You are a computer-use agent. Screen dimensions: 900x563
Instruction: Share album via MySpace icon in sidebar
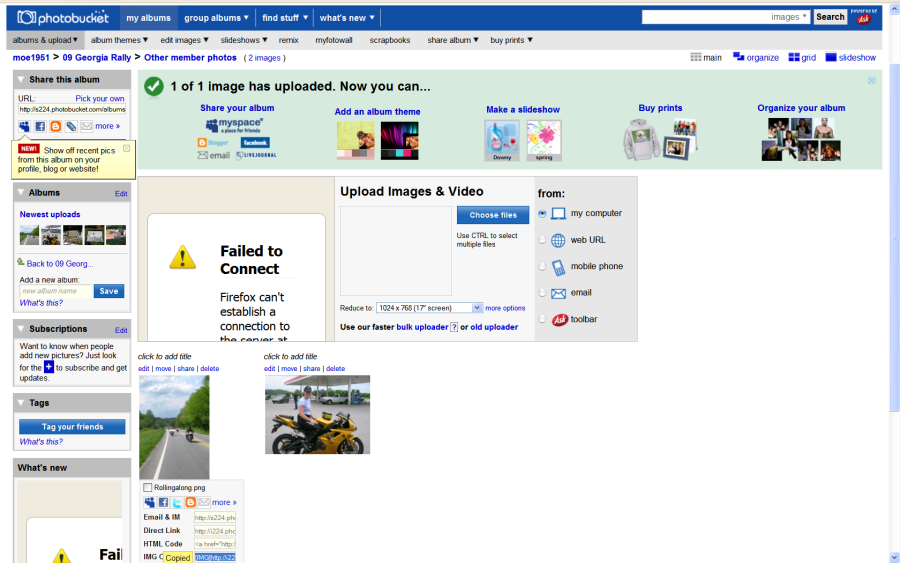point(24,126)
